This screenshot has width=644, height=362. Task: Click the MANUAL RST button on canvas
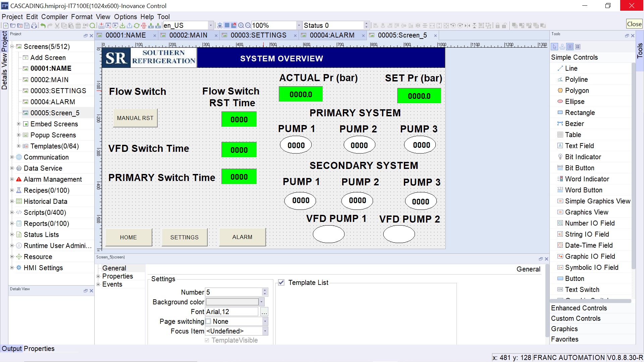[135, 118]
